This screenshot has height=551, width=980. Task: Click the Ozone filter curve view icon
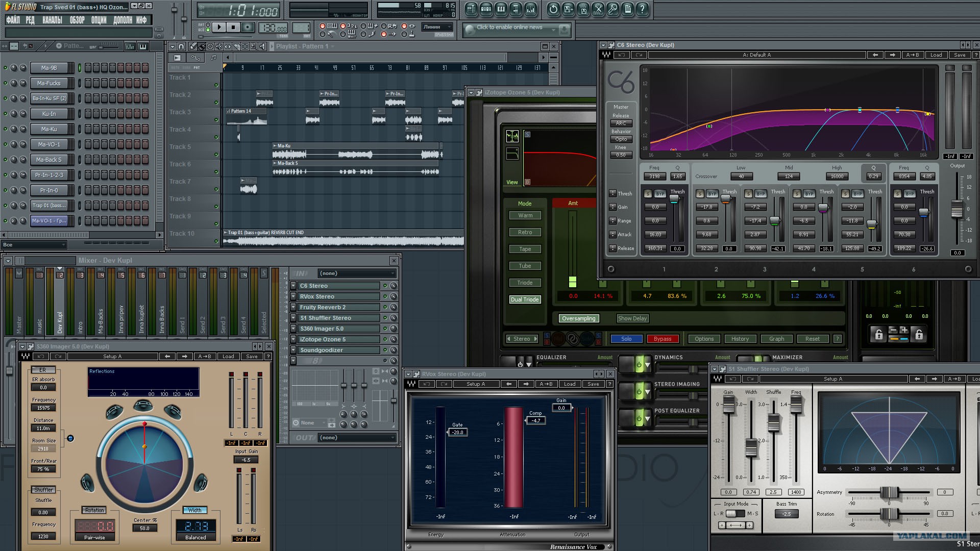coord(512,153)
